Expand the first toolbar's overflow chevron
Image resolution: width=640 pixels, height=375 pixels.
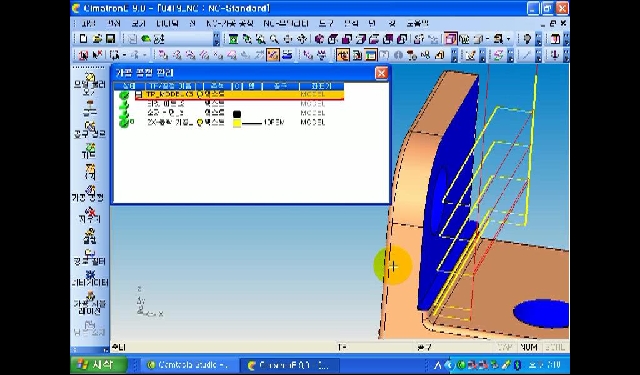tap(216, 39)
